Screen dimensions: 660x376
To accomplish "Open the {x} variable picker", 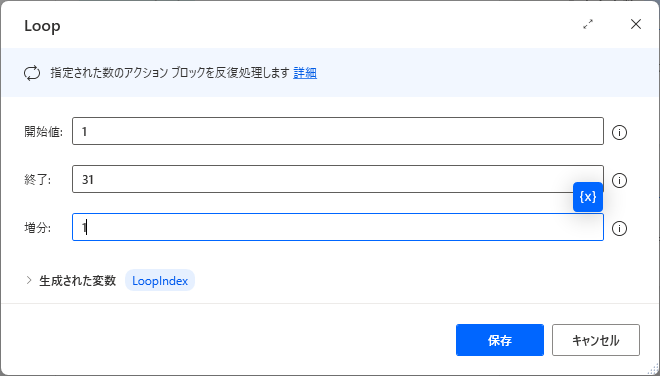I will (588, 197).
